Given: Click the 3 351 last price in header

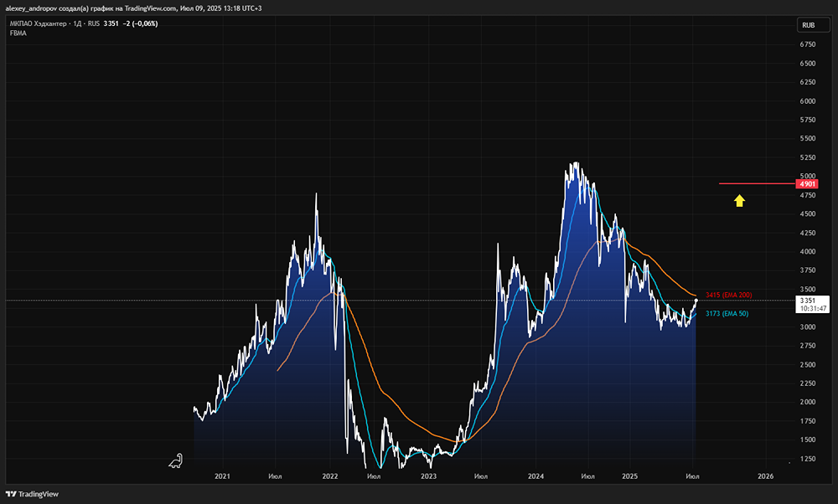Looking at the screenshot, I should click(x=111, y=23).
